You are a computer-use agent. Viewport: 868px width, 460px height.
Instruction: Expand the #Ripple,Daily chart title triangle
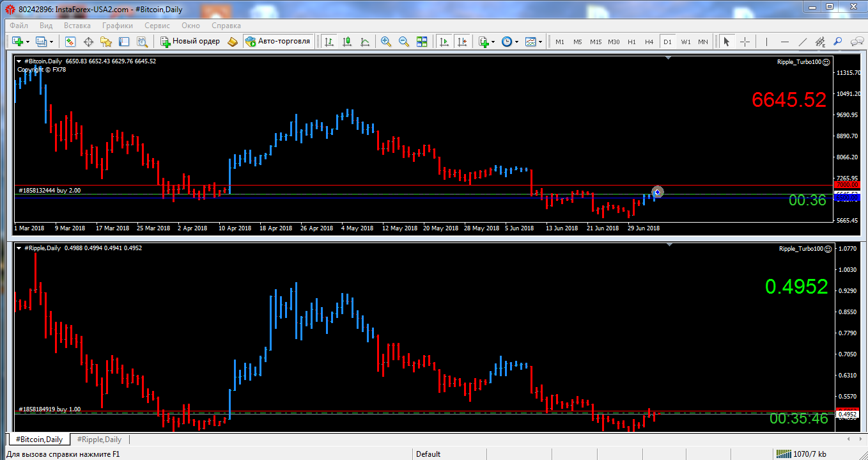coord(19,248)
